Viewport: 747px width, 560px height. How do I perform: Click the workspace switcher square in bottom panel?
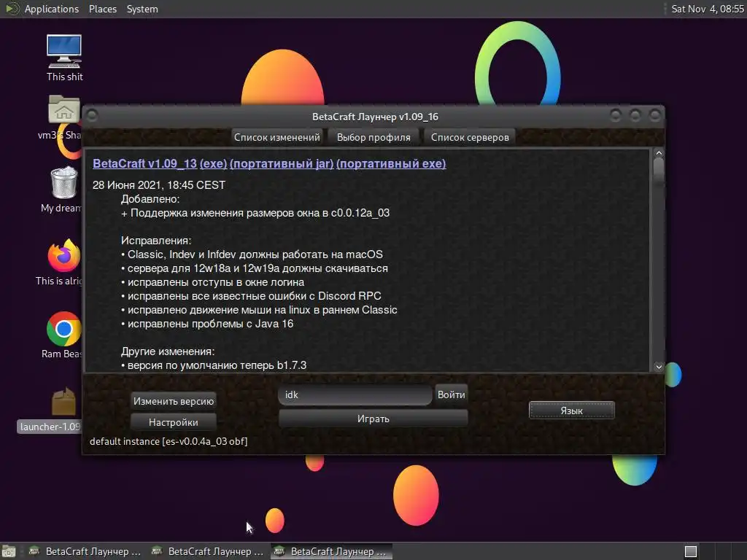pyautogui.click(x=691, y=551)
